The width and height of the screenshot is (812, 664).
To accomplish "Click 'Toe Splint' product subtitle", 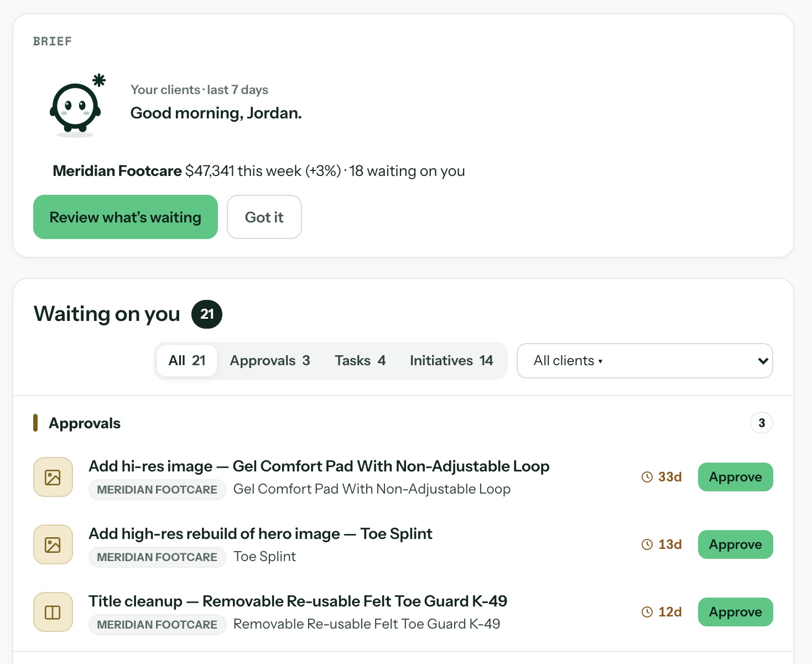I will pyautogui.click(x=264, y=557).
